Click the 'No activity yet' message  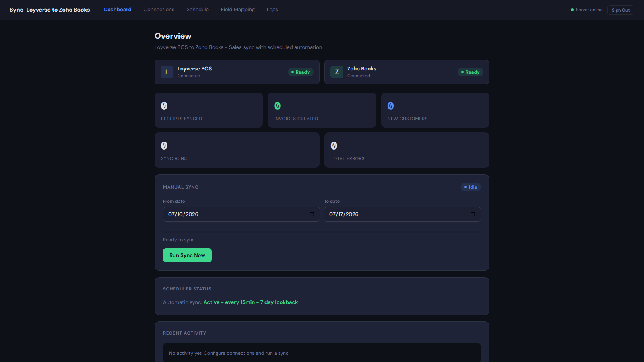pyautogui.click(x=229, y=353)
